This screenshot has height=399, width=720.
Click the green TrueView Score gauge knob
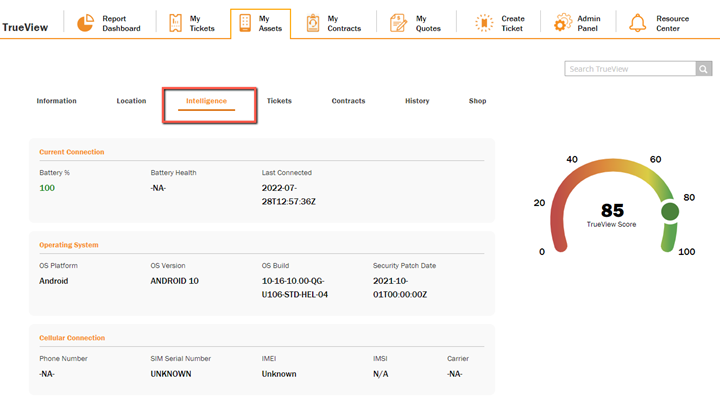pos(670,211)
